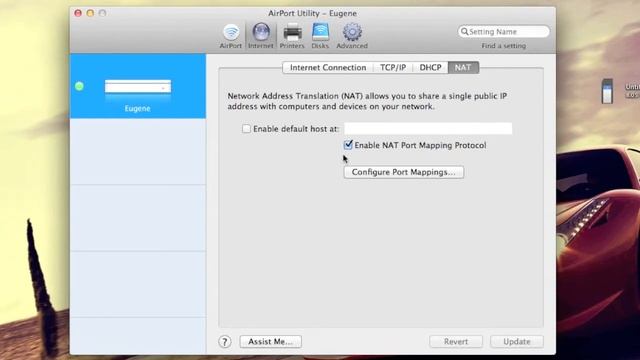
Task: Click the magnifier icon in search field
Action: pos(464,31)
